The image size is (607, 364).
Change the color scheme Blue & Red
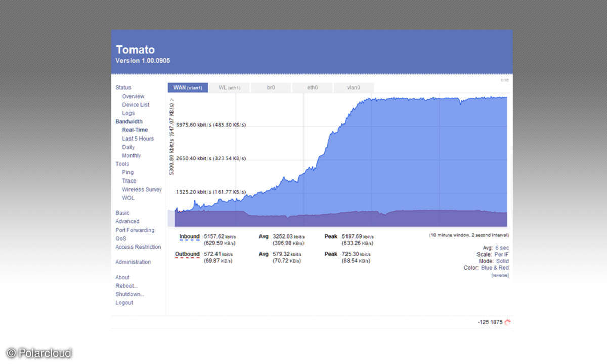click(x=495, y=268)
